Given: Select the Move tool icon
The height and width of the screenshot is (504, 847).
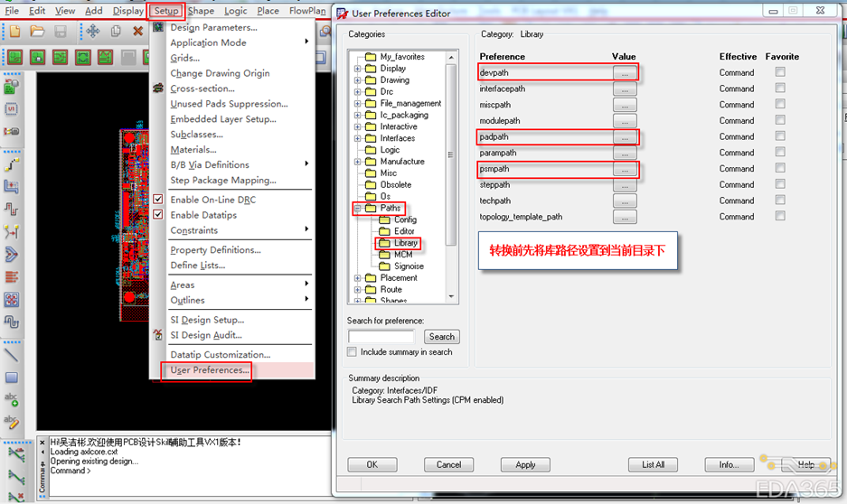Looking at the screenshot, I should click(x=92, y=32).
